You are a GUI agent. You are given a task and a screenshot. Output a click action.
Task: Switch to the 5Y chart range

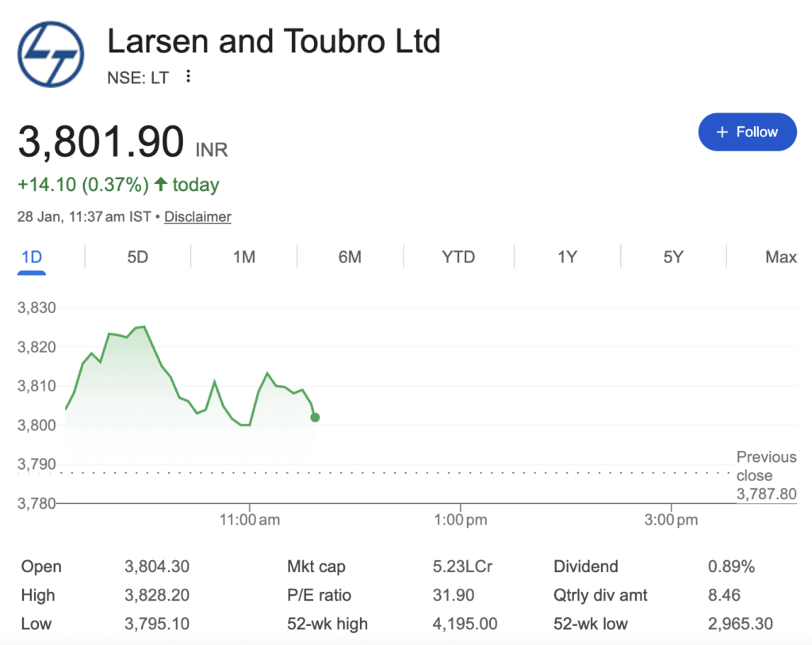[673, 257]
